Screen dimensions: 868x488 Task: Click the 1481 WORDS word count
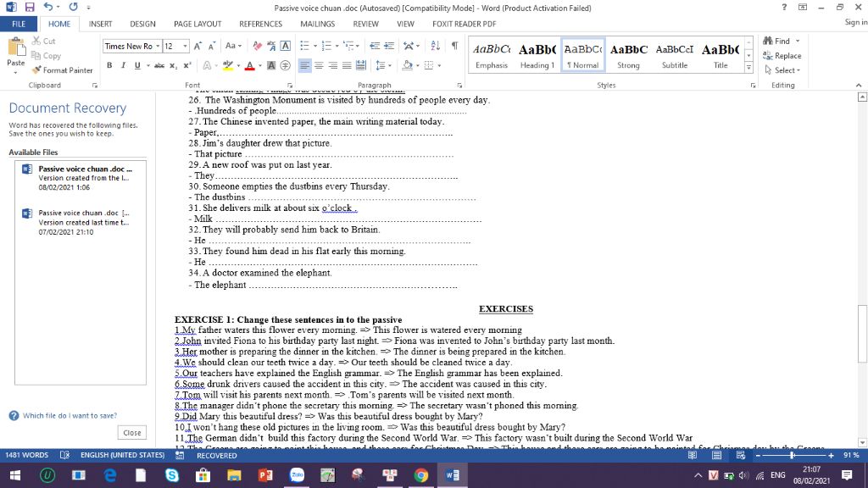26,455
